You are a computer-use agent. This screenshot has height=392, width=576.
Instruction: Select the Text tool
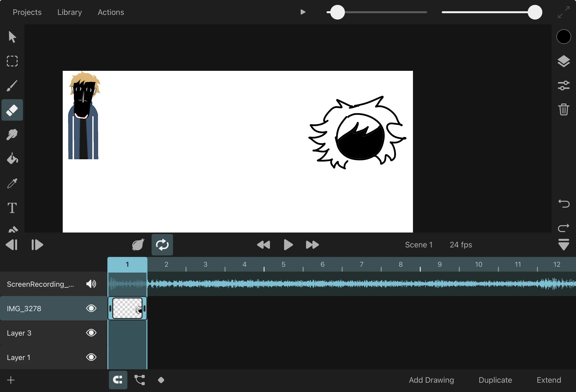coord(12,208)
